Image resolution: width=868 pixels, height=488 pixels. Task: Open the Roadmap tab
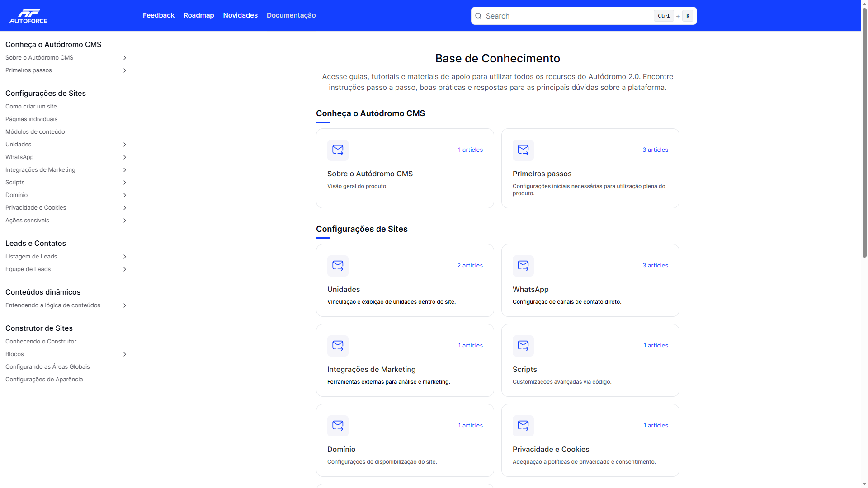point(199,15)
